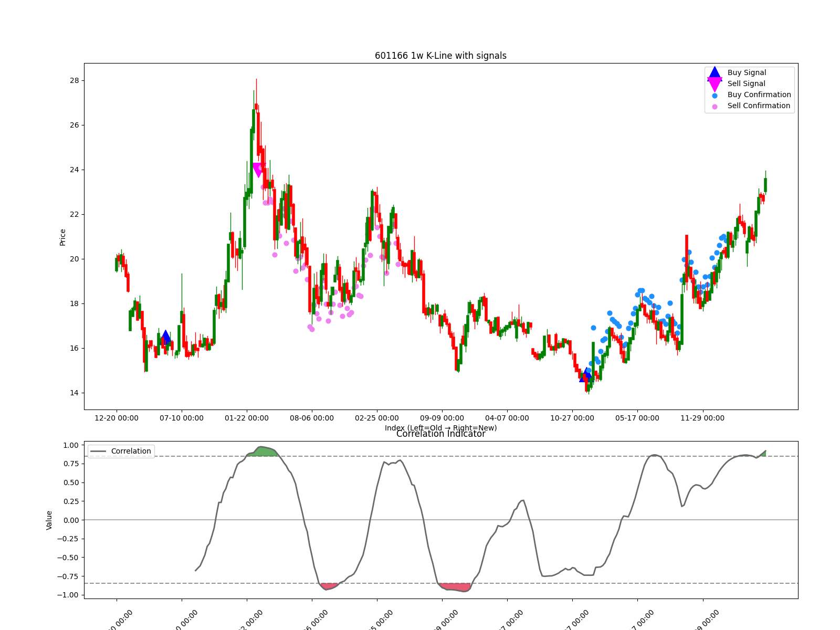Click the price axis tick label '16'
Viewport: 840px width, 630px height.
tap(74, 348)
